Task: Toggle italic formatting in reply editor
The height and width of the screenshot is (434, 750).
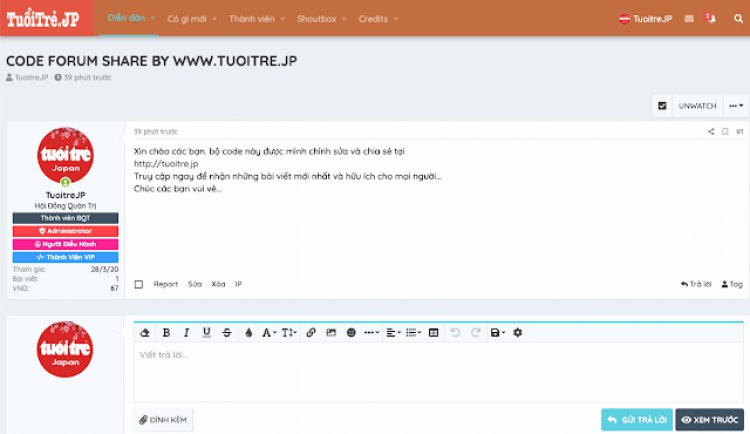Action: pos(186,333)
